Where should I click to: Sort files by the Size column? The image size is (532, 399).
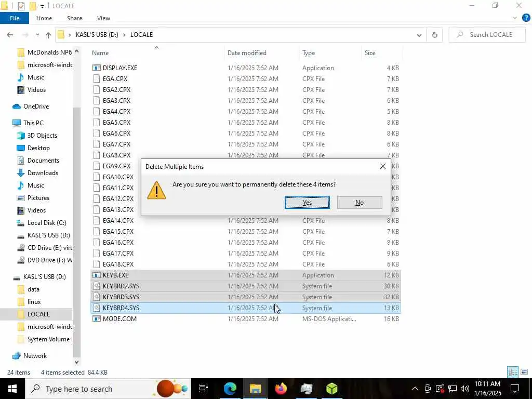[x=370, y=53]
